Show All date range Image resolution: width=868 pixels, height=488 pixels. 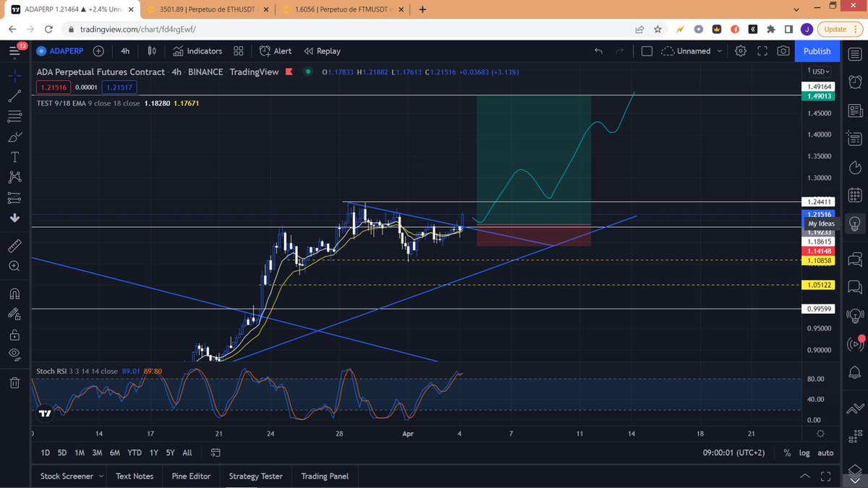pos(187,453)
